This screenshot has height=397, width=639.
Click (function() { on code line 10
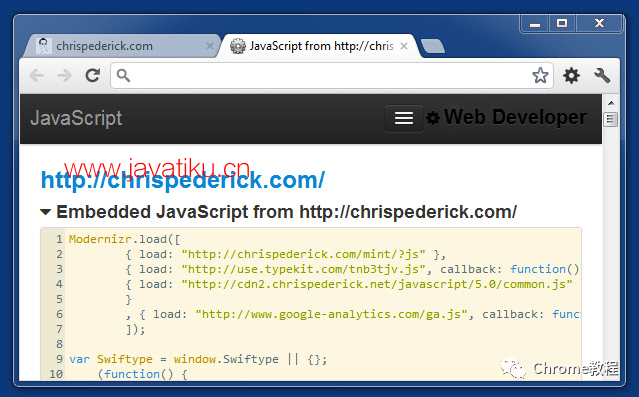point(142,374)
